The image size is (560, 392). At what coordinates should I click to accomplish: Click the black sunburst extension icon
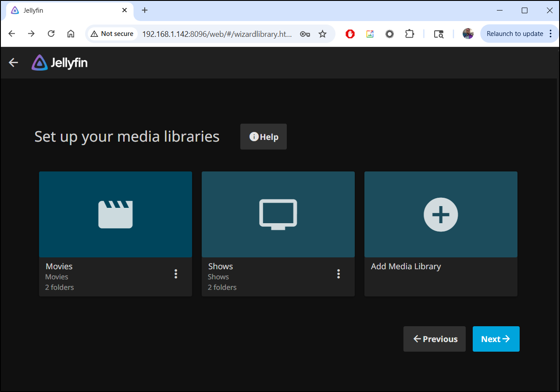tap(389, 34)
